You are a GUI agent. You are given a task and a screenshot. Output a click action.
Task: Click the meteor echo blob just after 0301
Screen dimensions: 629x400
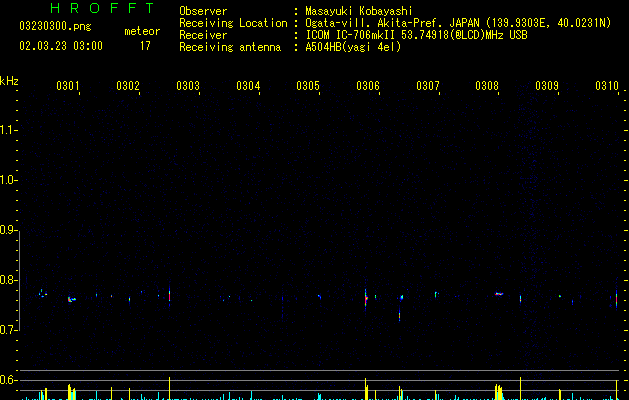71,299
